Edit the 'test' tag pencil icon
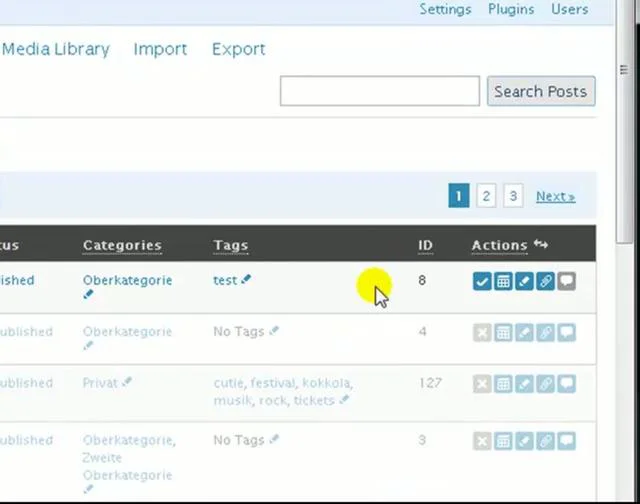The width and height of the screenshot is (640, 504). point(246,279)
